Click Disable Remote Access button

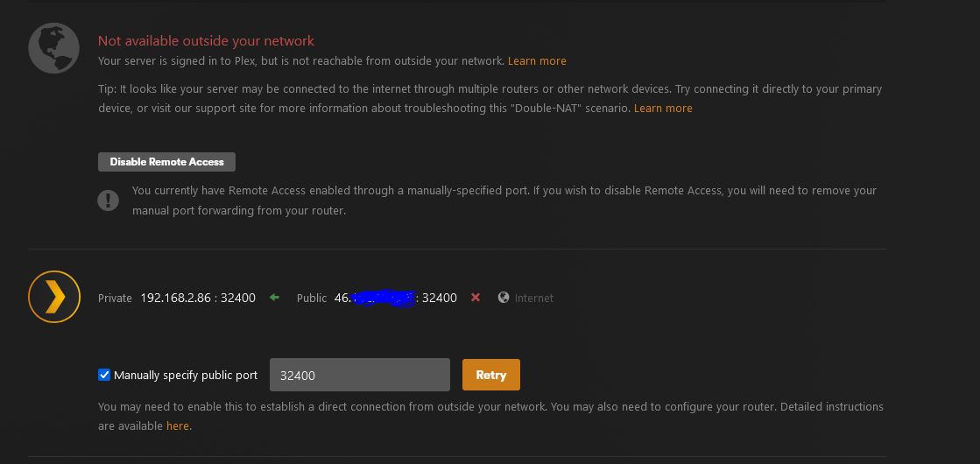(166, 162)
